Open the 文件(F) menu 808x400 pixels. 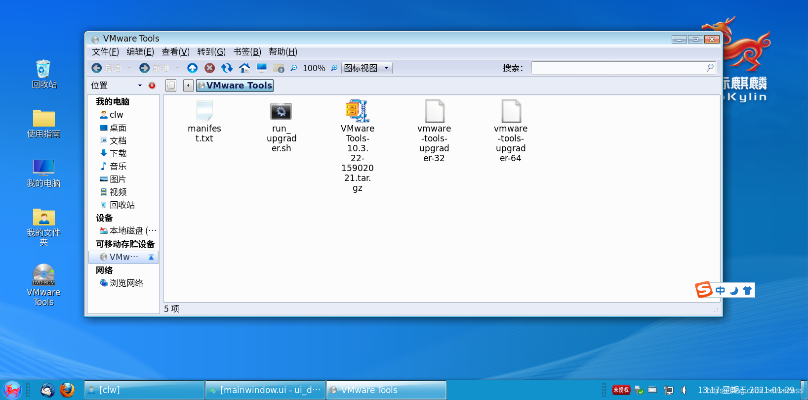[x=105, y=52]
